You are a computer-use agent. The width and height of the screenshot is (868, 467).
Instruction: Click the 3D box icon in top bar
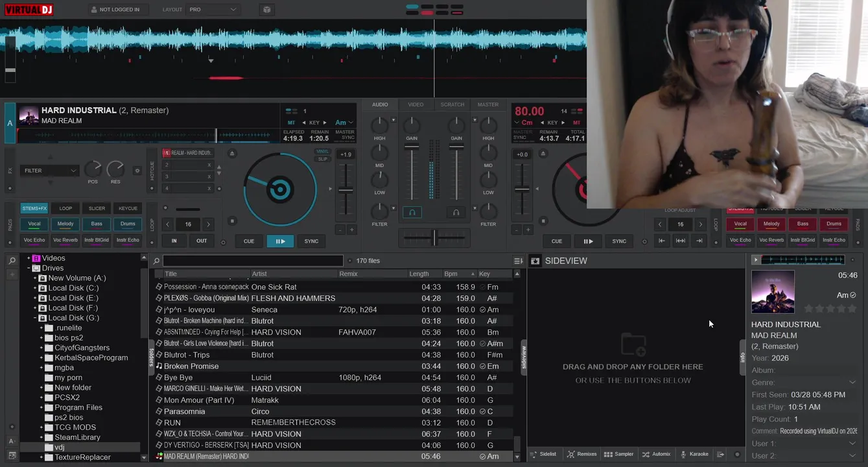(x=266, y=10)
